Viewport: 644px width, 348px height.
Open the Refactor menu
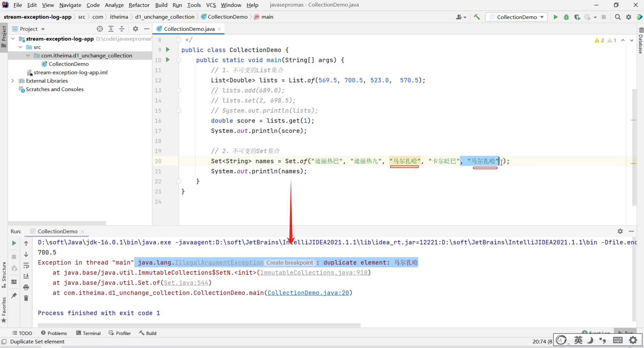139,5
